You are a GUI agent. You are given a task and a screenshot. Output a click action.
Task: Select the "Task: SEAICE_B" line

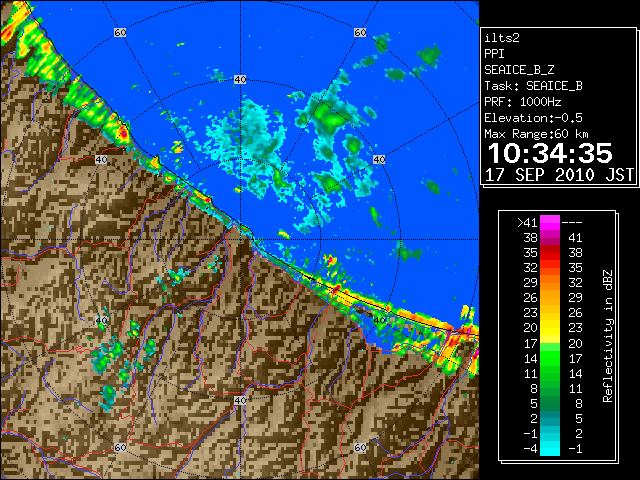tap(533, 86)
